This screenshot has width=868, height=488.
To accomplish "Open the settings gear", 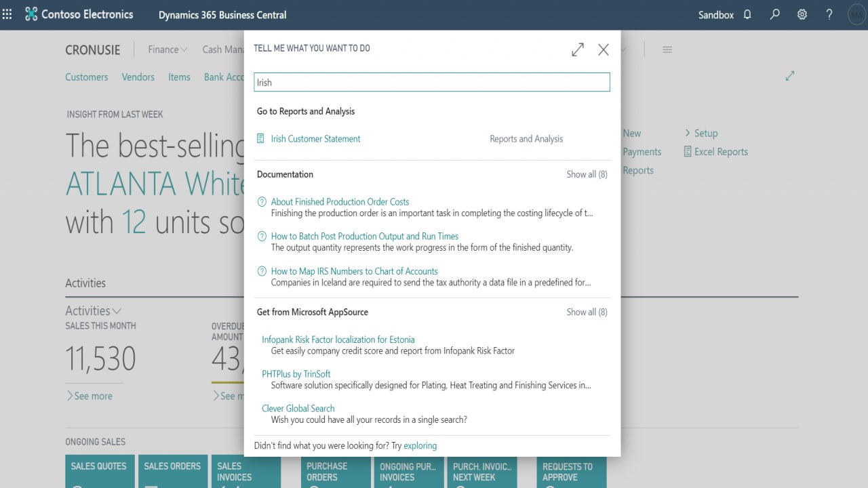I will pyautogui.click(x=802, y=14).
